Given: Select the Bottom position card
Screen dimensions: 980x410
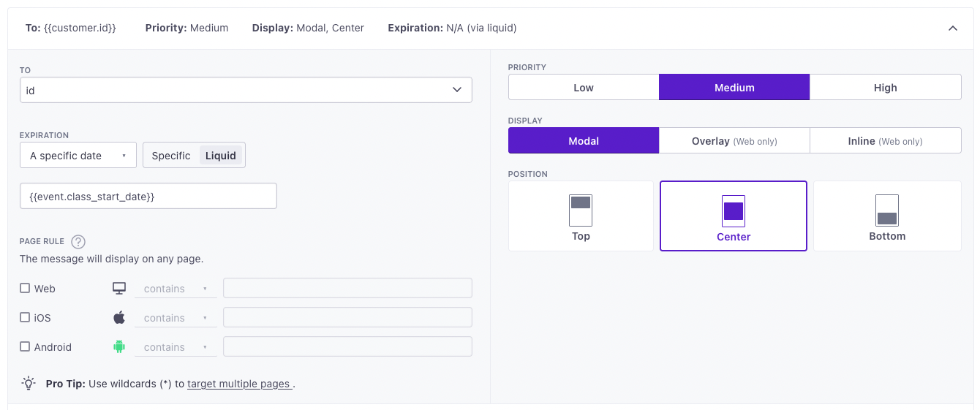Looking at the screenshot, I should tap(887, 216).
